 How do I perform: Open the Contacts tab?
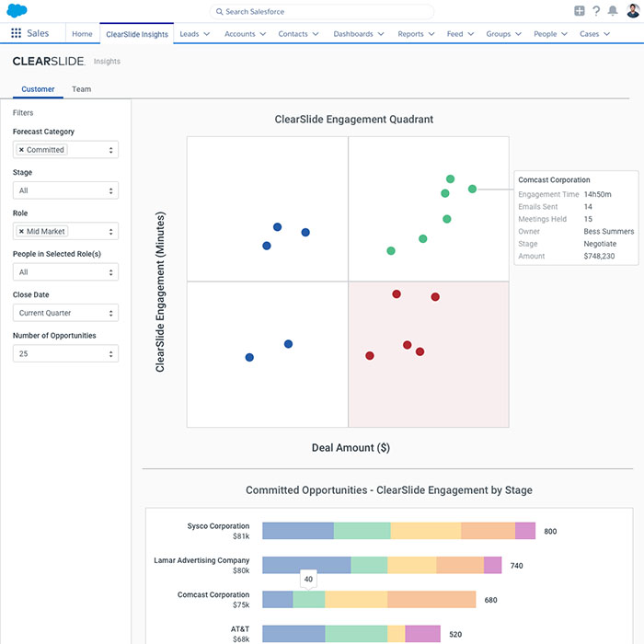(293, 34)
